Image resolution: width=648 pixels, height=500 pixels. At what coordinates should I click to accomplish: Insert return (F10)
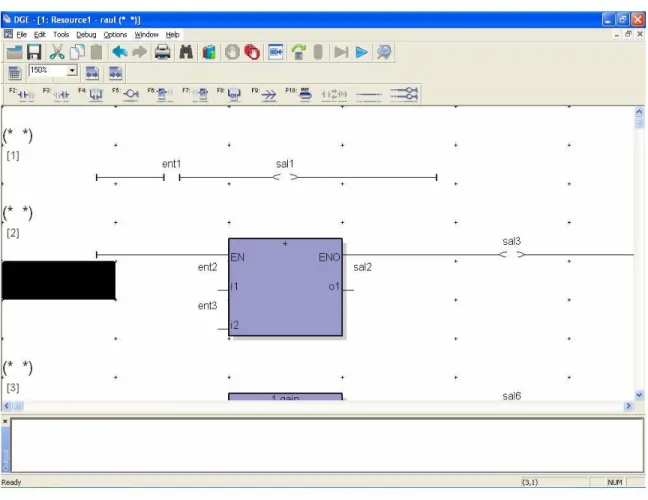coord(299,94)
